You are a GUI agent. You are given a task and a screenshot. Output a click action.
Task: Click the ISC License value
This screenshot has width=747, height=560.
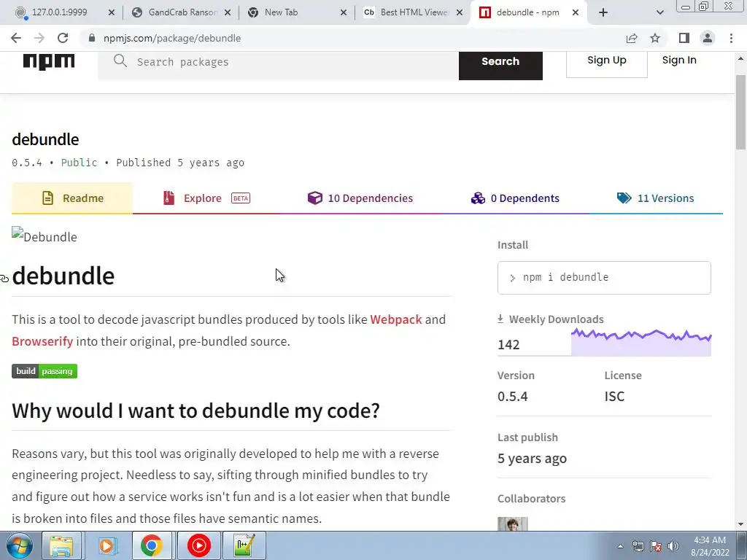614,396
